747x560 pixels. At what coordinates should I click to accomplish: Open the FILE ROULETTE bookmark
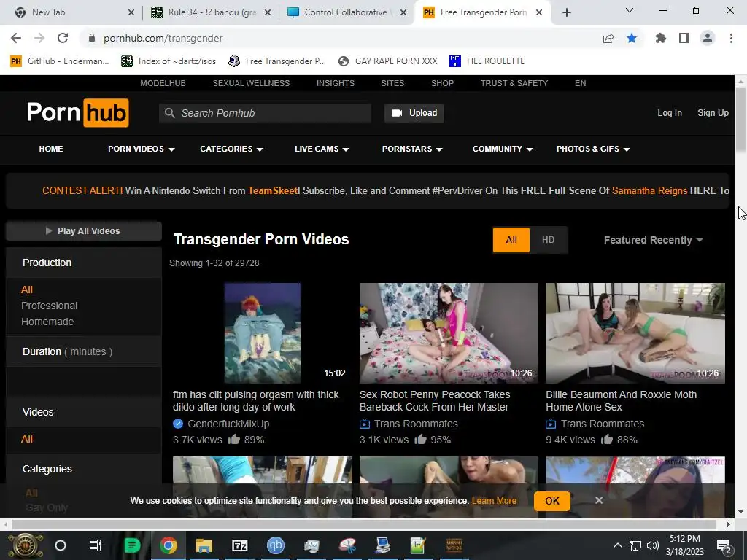tap(487, 61)
